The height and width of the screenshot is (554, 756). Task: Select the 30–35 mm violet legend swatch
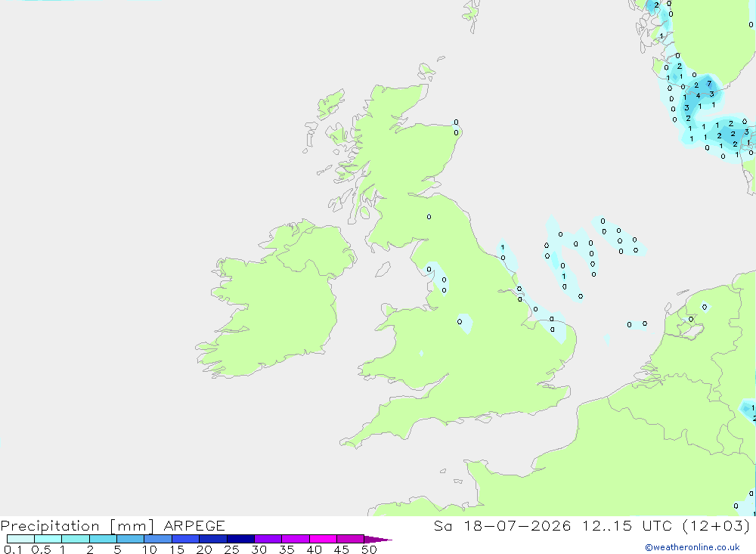point(268,539)
